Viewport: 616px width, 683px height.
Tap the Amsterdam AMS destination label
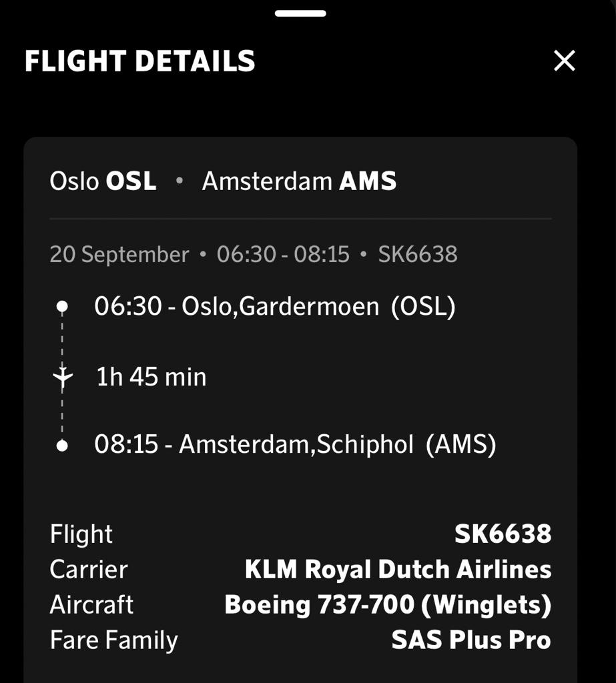pos(299,181)
